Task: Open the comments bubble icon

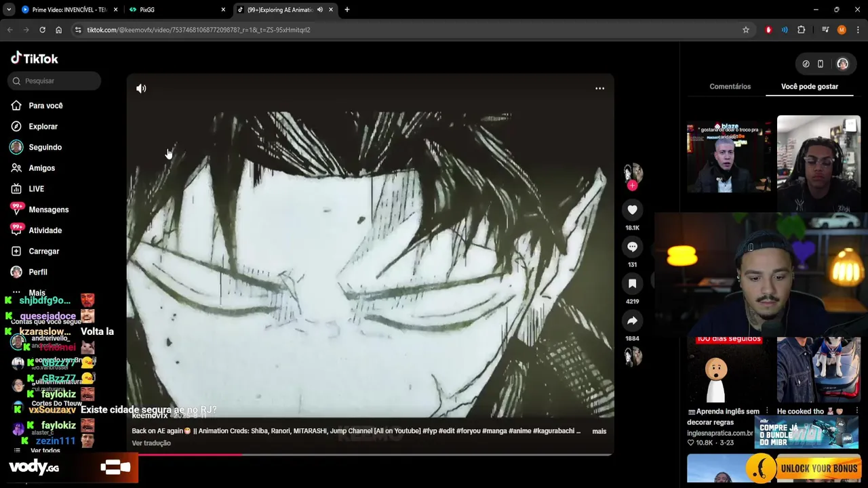Action: pos(632,247)
